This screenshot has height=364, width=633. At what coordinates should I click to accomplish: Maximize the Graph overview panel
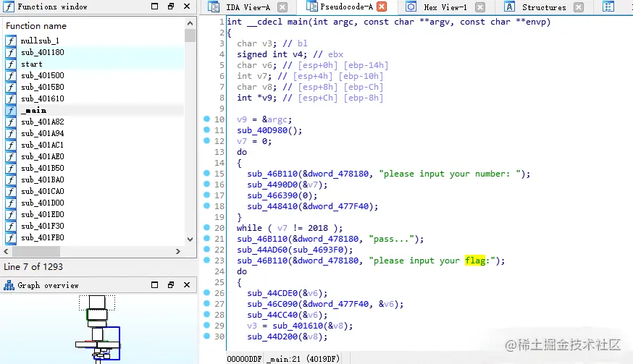(x=154, y=285)
